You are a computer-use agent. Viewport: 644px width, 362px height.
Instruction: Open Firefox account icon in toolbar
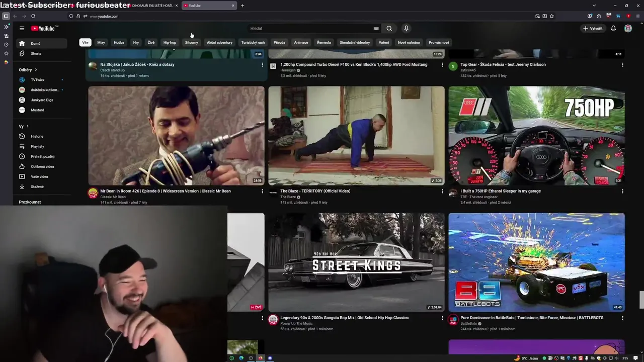tap(590, 16)
